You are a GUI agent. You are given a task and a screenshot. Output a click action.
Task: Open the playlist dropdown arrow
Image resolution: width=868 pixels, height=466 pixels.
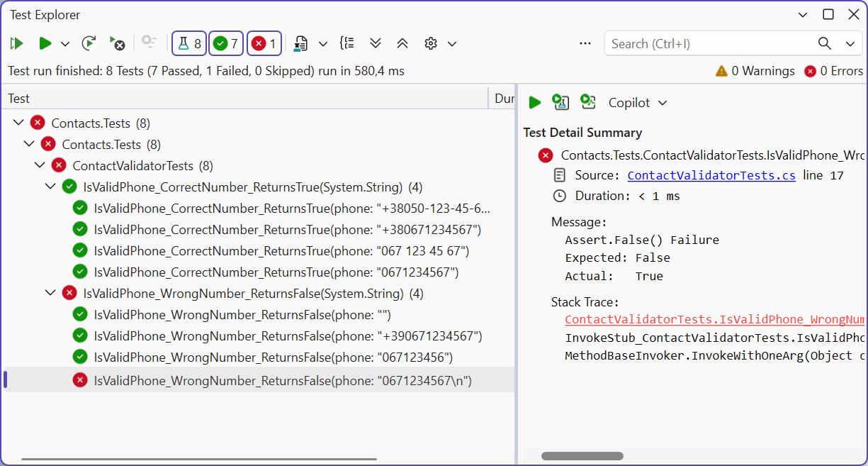coord(323,44)
